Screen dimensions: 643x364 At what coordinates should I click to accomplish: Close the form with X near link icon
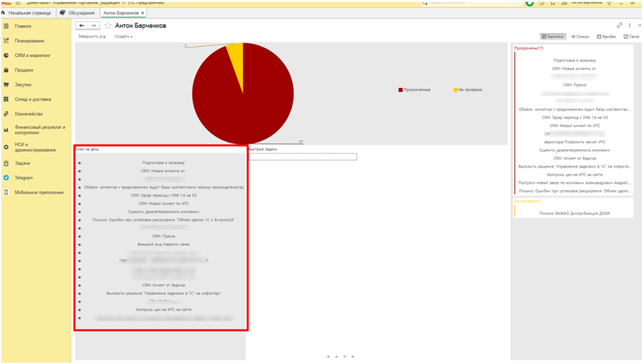click(640, 26)
